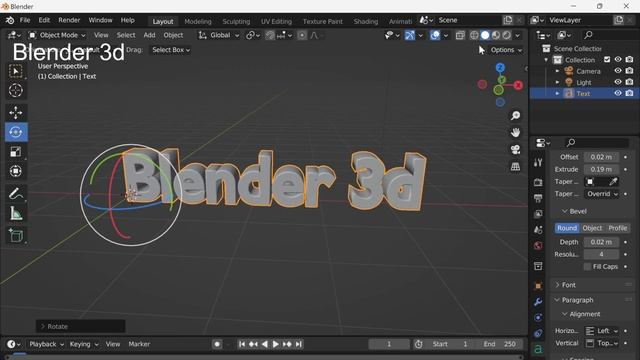Select the Measure tool

click(16, 213)
